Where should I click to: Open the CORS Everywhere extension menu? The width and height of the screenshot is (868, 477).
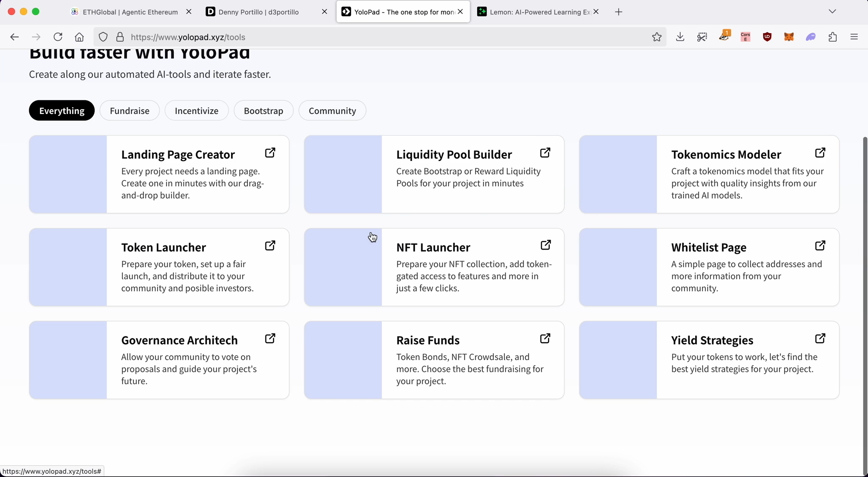click(746, 37)
